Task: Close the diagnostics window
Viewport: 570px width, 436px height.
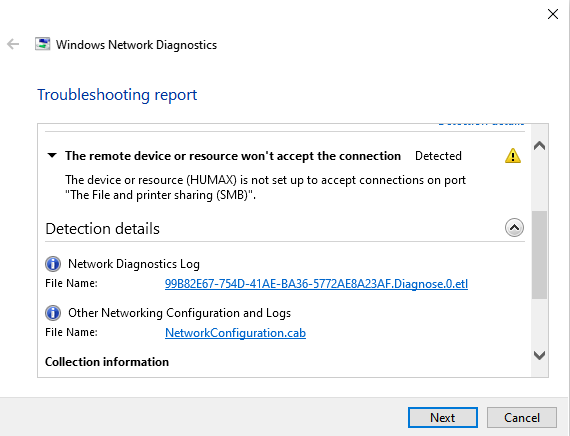Action: pyautogui.click(x=553, y=14)
